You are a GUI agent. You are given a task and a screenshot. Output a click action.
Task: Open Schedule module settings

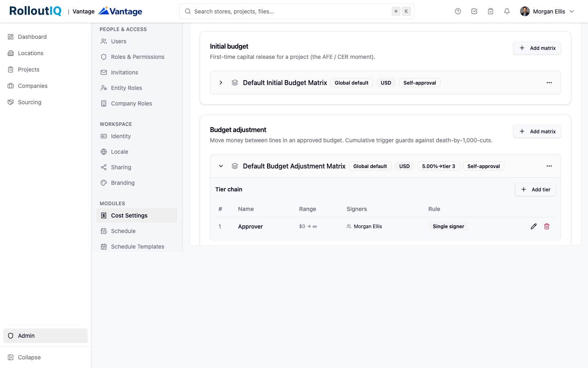click(x=137, y=231)
